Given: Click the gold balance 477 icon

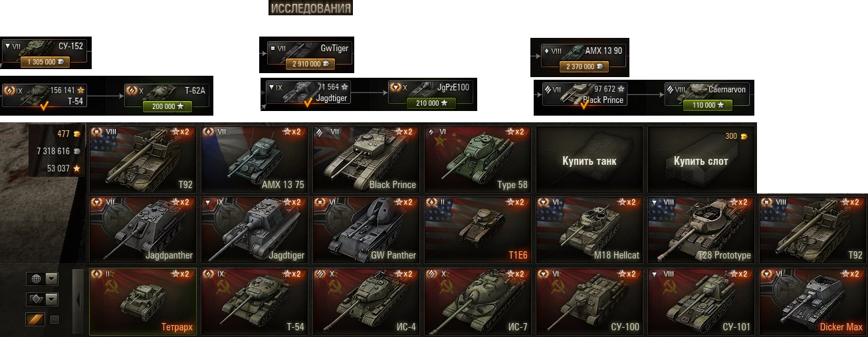Looking at the screenshot, I should (77, 134).
